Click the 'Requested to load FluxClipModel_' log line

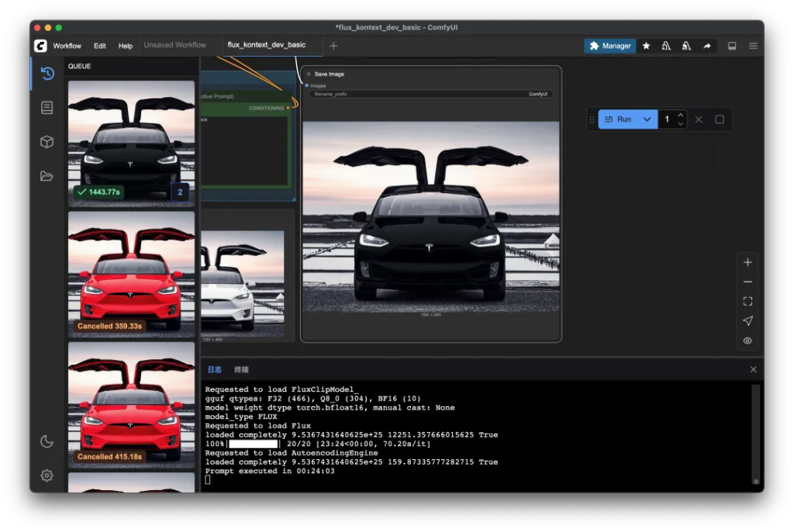click(x=281, y=389)
